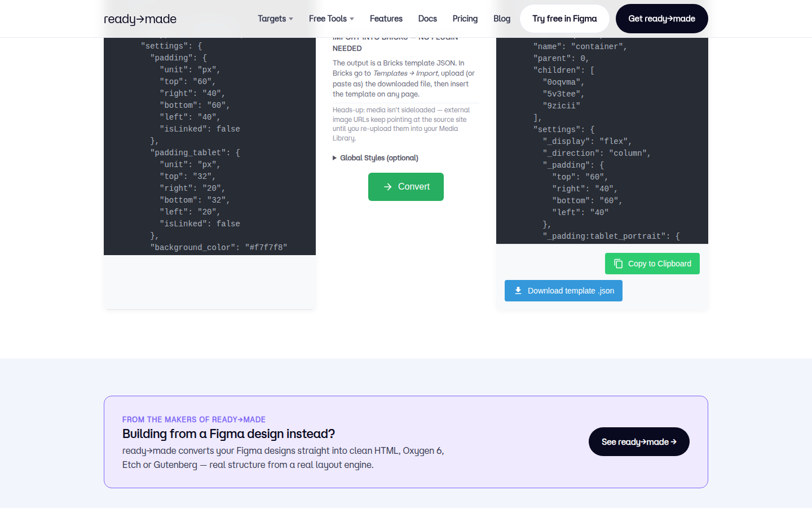Open the Docs nav item
Viewport: 812px width, 508px height.
point(427,19)
